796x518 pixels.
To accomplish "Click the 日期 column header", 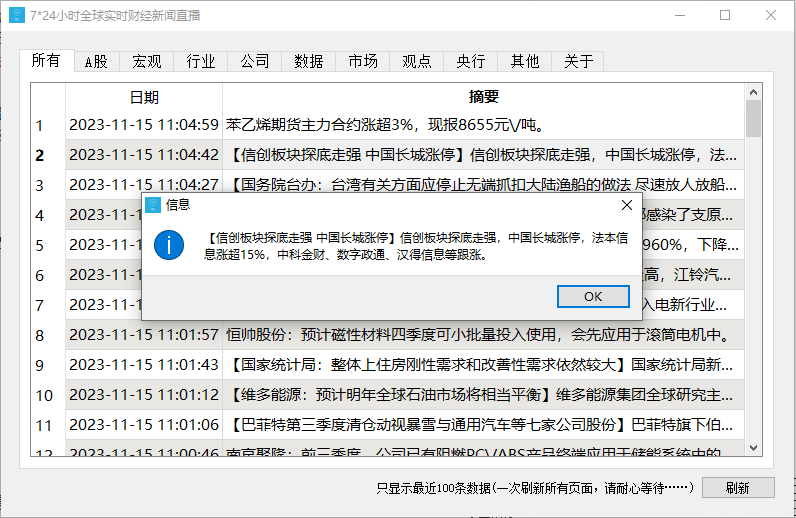I will [144, 97].
